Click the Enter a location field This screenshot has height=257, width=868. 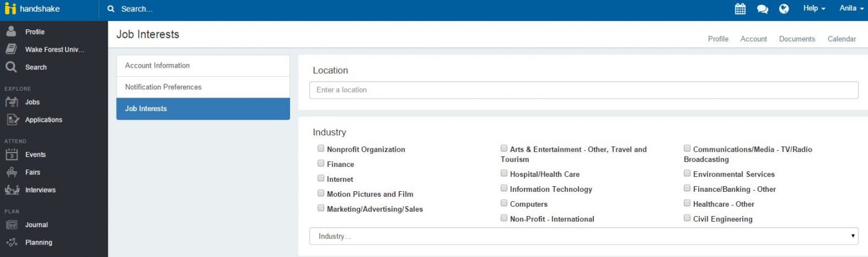[x=583, y=90]
